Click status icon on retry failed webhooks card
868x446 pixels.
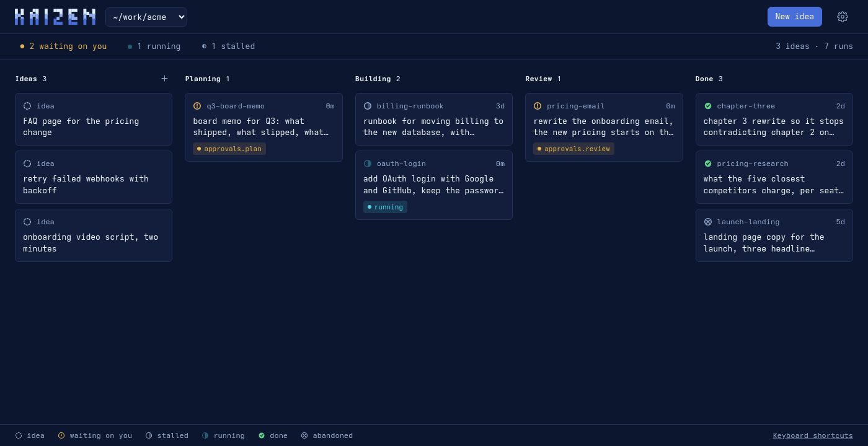click(x=27, y=164)
